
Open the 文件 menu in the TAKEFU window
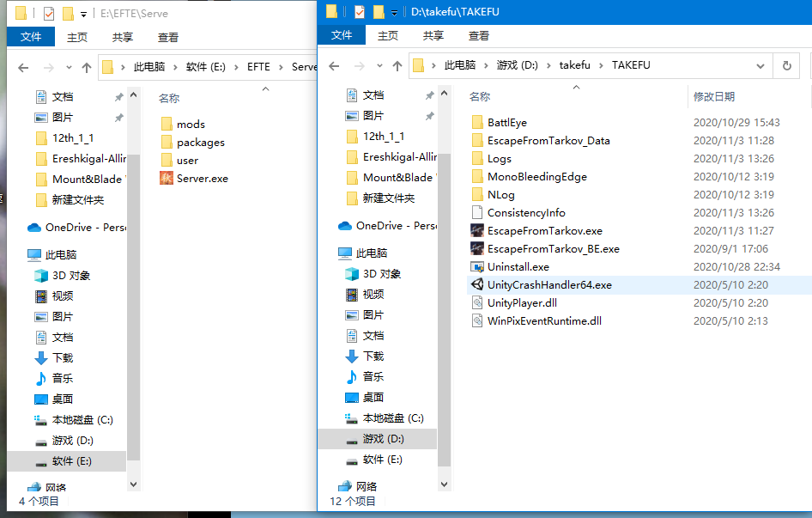pyautogui.click(x=342, y=35)
